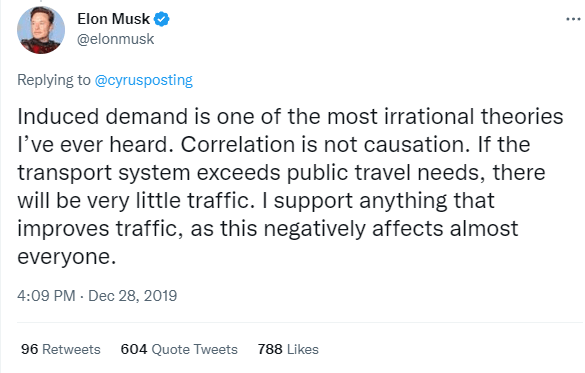Viewport: 585px width, 373px height.
Task: Click the word "everyone." ending the tweet
Action: tap(67, 257)
